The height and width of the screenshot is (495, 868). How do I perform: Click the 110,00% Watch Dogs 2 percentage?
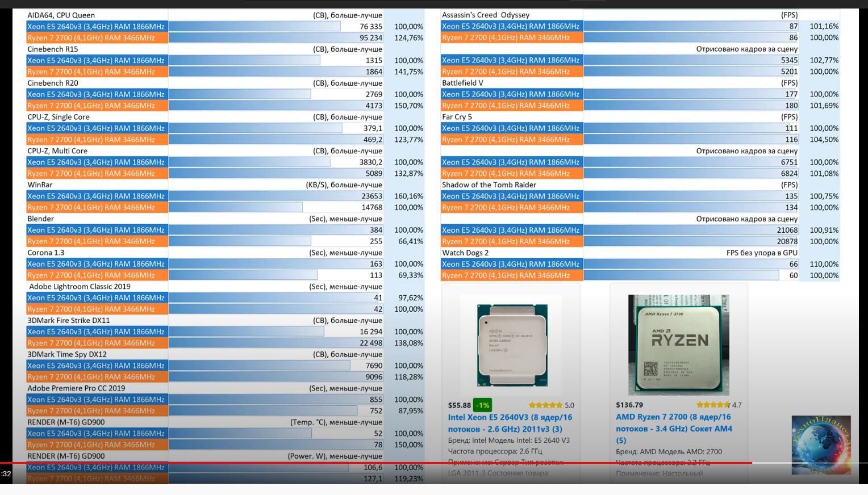824,265
